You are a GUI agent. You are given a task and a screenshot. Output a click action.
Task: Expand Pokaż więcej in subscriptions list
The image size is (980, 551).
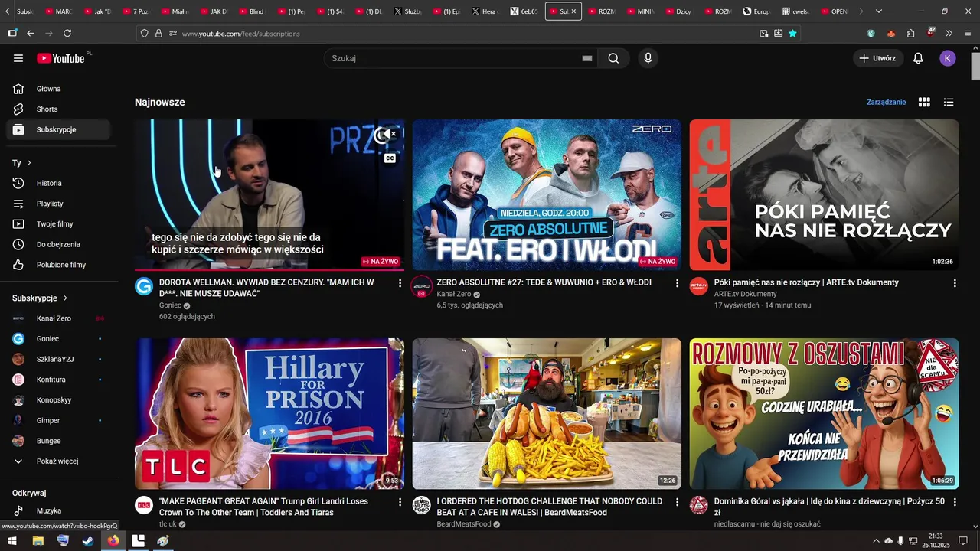[58, 461]
